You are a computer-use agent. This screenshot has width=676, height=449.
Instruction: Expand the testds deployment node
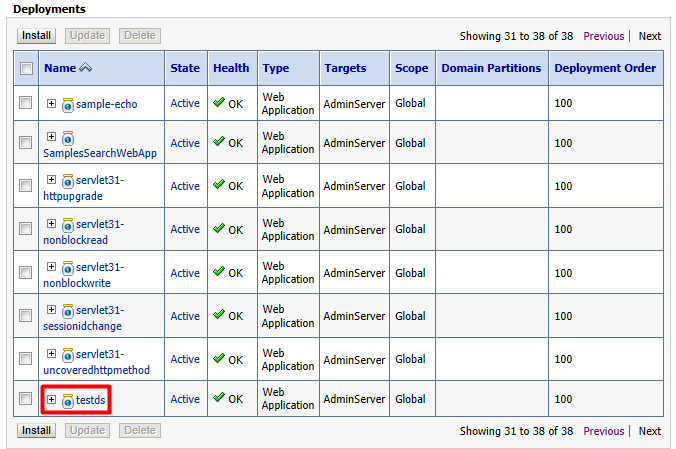coord(51,399)
